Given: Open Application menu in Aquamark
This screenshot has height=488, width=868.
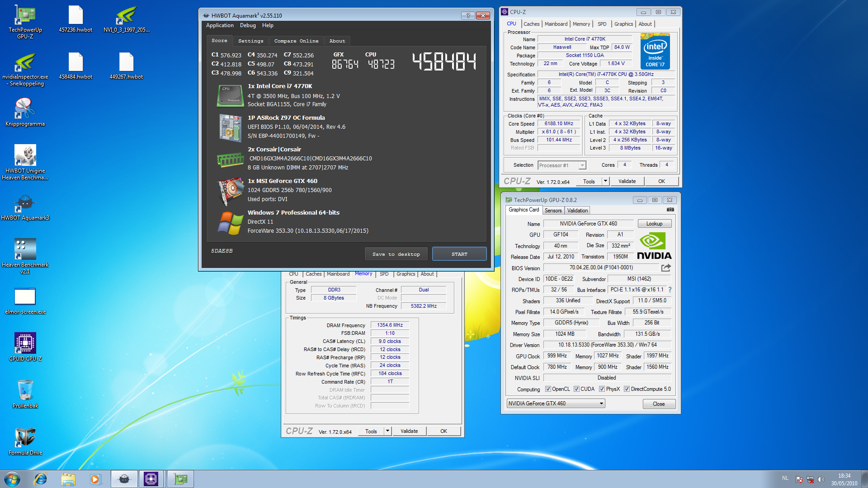Looking at the screenshot, I should pyautogui.click(x=220, y=25).
